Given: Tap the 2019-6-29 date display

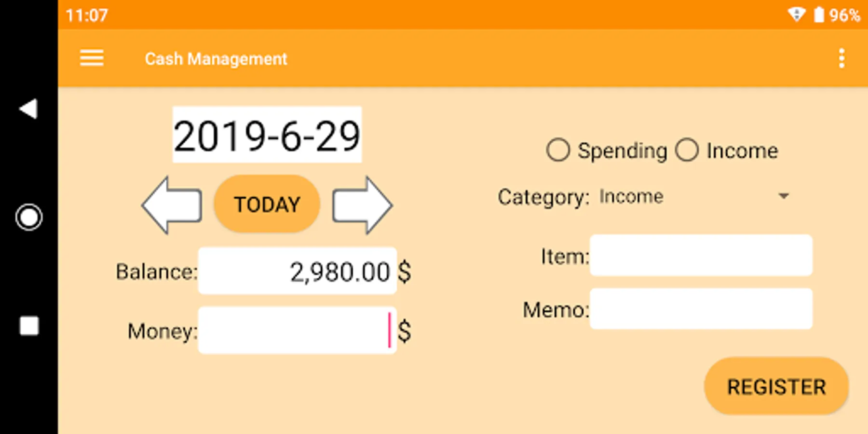Looking at the screenshot, I should tap(267, 135).
